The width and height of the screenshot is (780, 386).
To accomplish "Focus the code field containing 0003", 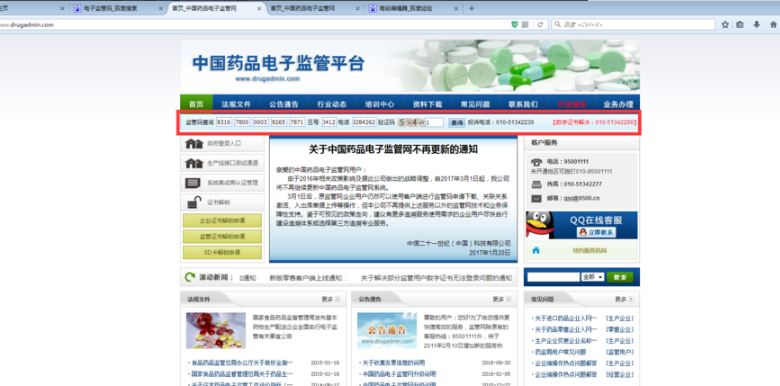I will (x=261, y=122).
